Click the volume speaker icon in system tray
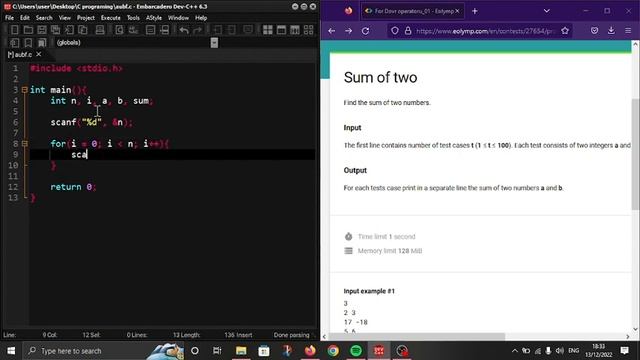The image size is (640, 360). point(560,351)
